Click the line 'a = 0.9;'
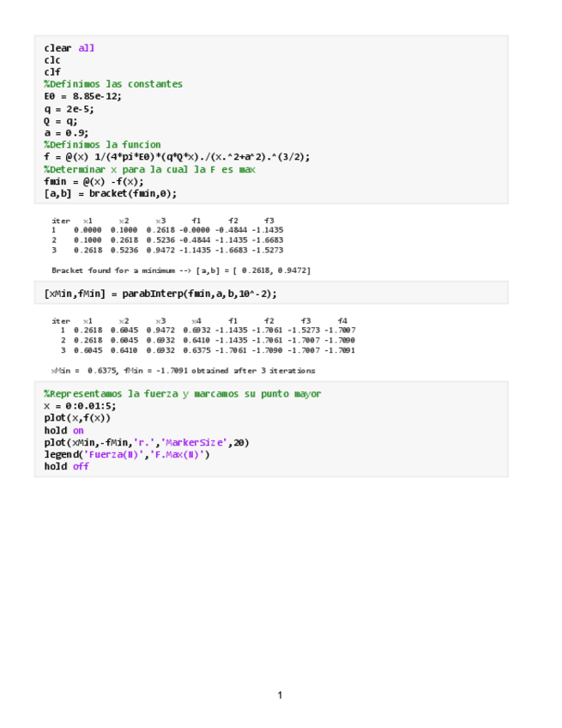Viewport: 562px width, 728px height. [x=66, y=133]
